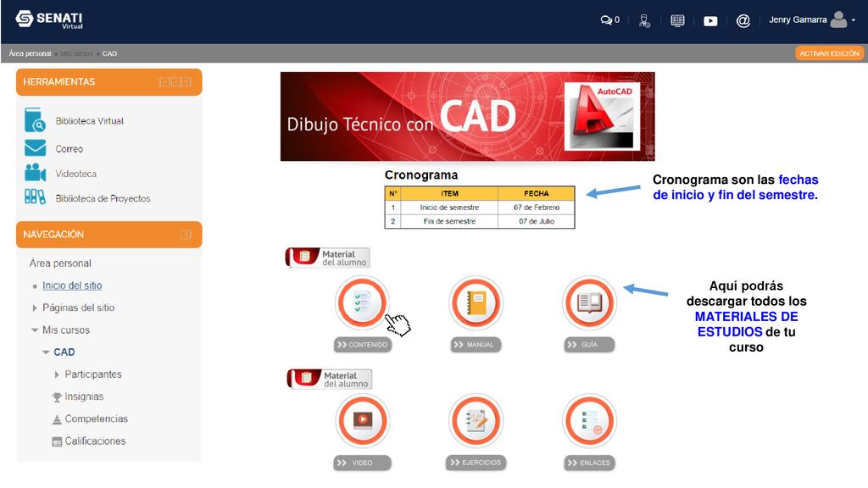Open the Biblioteca de Proyectos text link

[103, 198]
